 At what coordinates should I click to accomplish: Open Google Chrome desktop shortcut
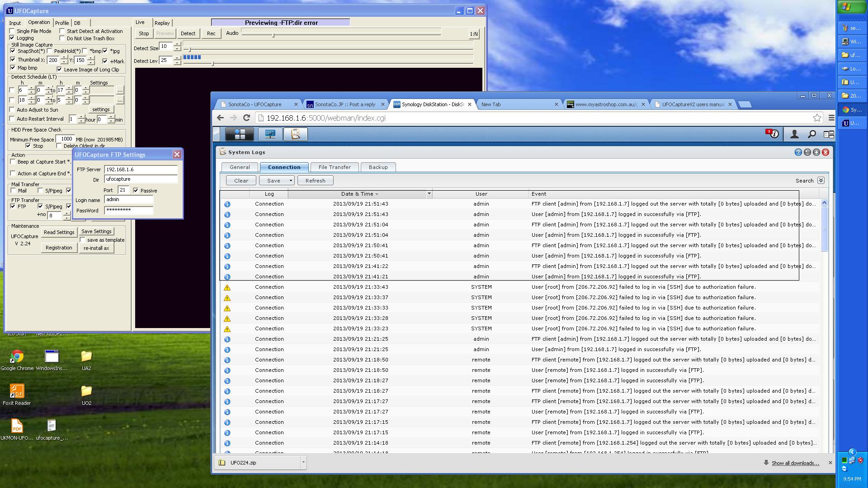pos(17,357)
